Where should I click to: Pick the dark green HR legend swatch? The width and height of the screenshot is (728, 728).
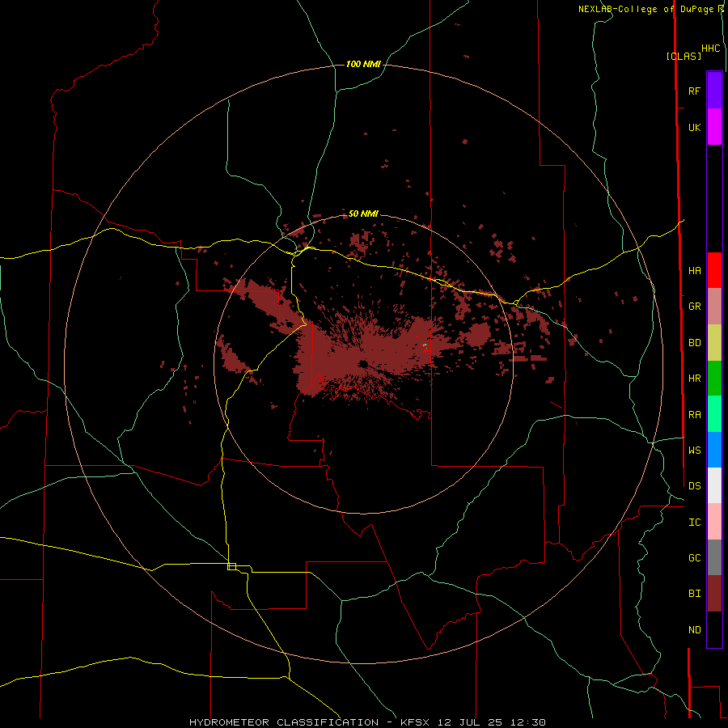pos(714,379)
